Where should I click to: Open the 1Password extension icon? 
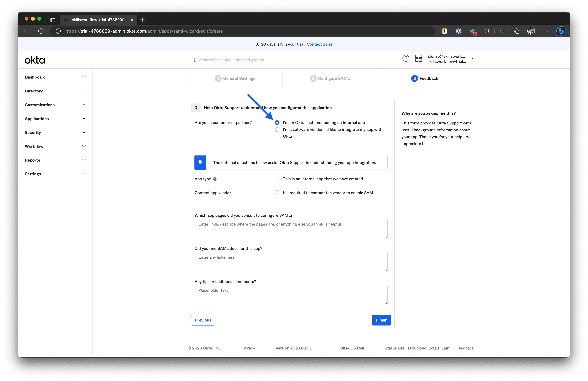(x=459, y=31)
